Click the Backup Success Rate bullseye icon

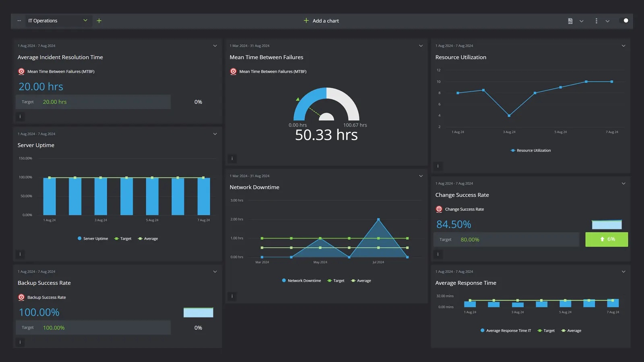click(21, 297)
